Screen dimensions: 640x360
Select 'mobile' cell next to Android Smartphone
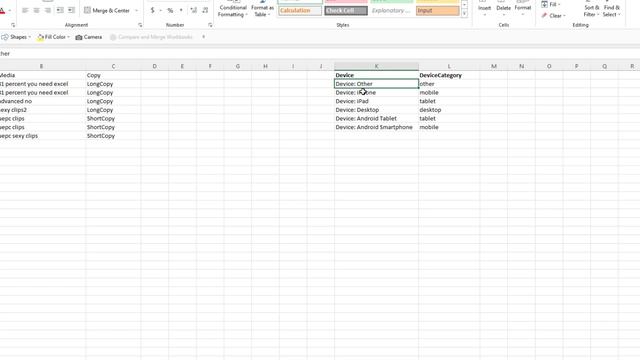pos(449,127)
